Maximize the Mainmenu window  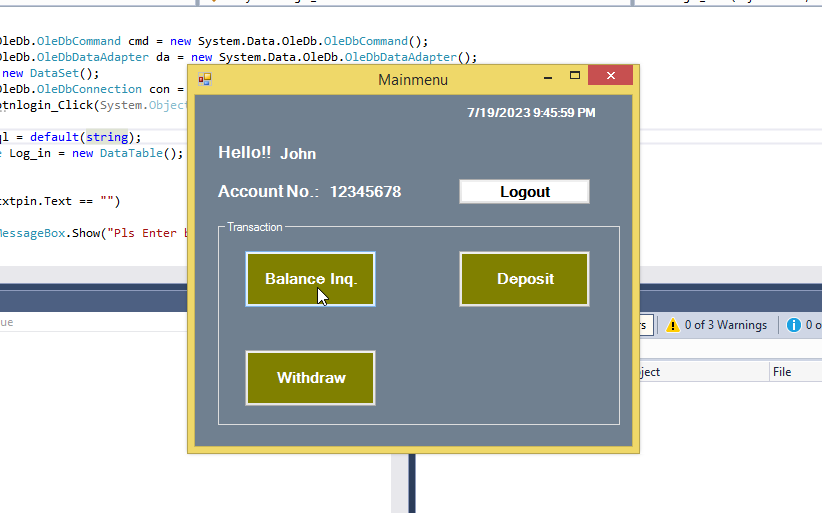575,77
